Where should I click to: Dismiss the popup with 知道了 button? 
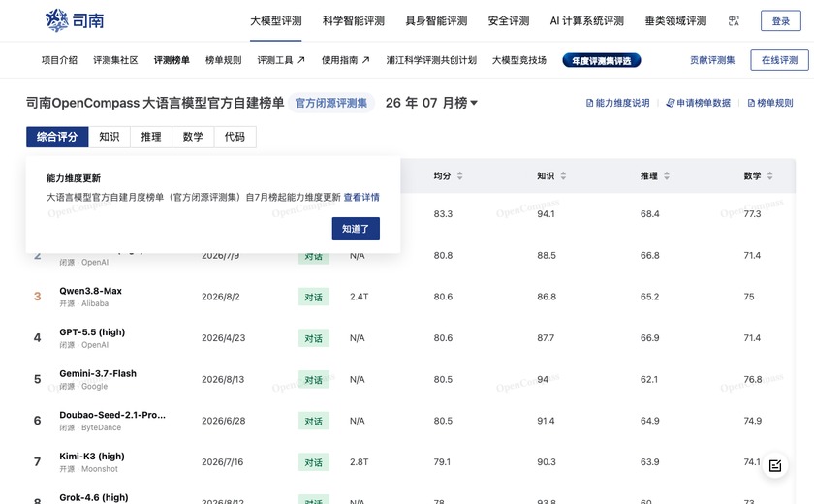tap(356, 229)
